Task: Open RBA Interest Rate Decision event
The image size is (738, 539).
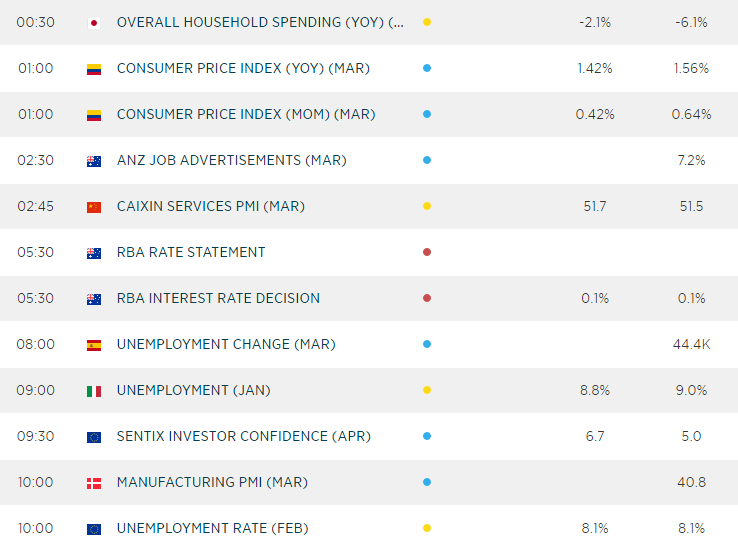Action: [x=218, y=298]
